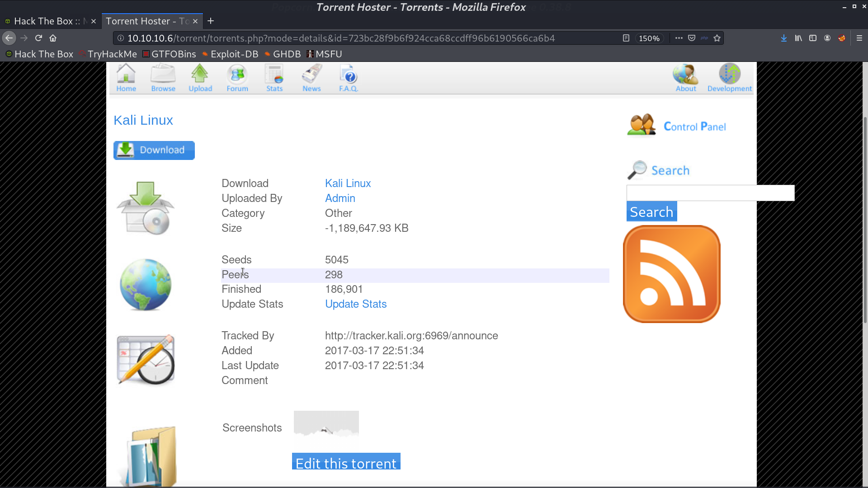The height and width of the screenshot is (488, 868).
Task: Open the Forum icon
Action: tap(237, 78)
